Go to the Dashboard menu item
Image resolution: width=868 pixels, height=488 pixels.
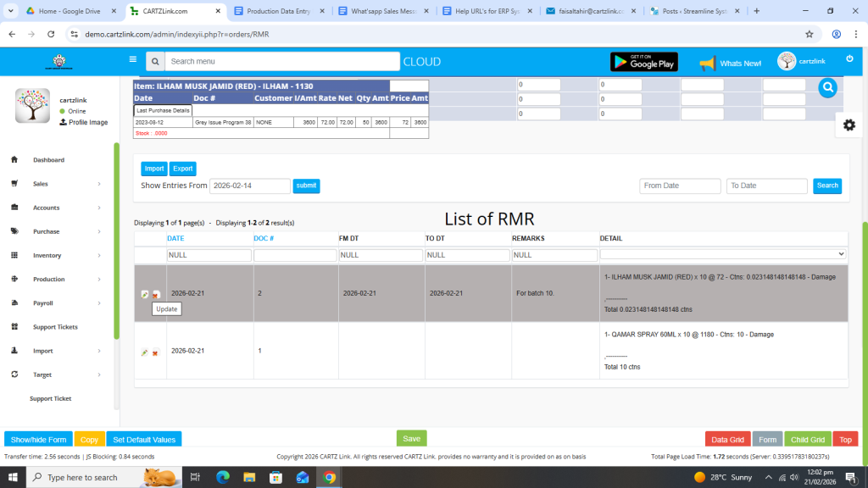coord(48,160)
